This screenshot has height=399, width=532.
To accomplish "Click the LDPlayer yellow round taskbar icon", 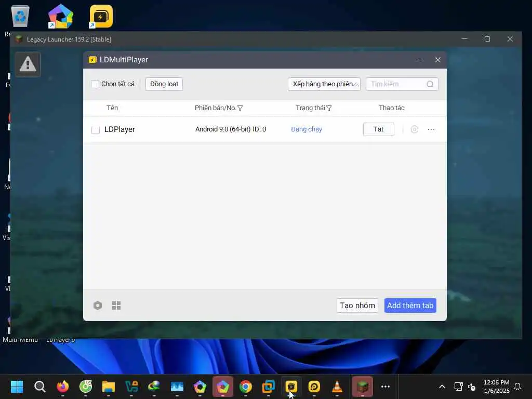I will point(314,387).
